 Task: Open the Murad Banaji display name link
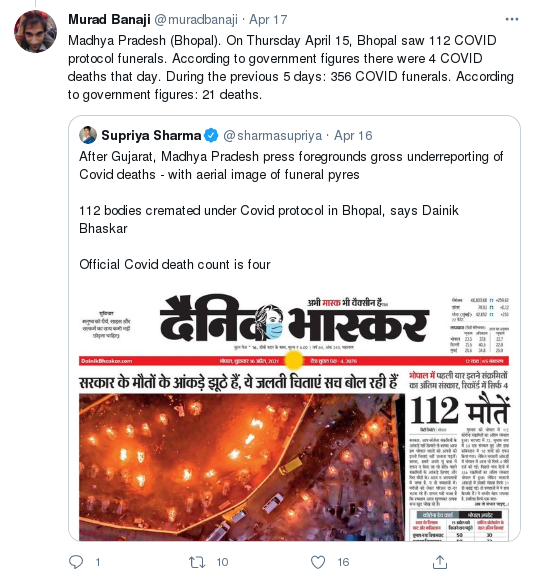[109, 19]
